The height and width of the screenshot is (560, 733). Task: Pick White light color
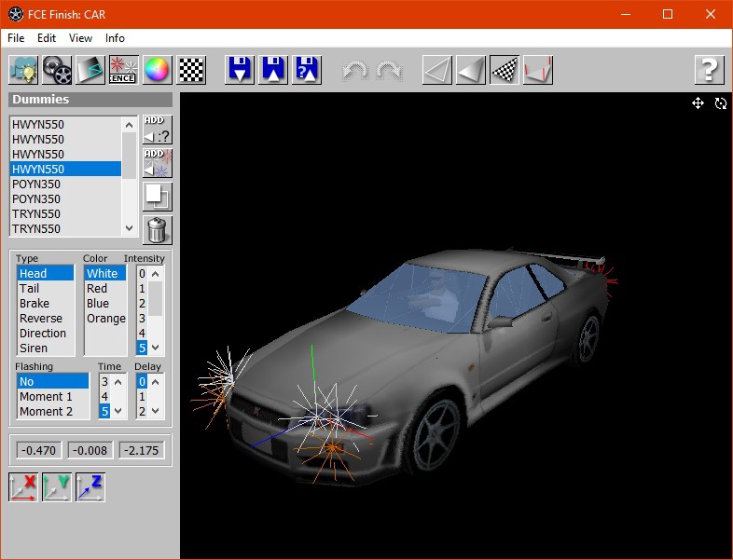click(x=105, y=274)
